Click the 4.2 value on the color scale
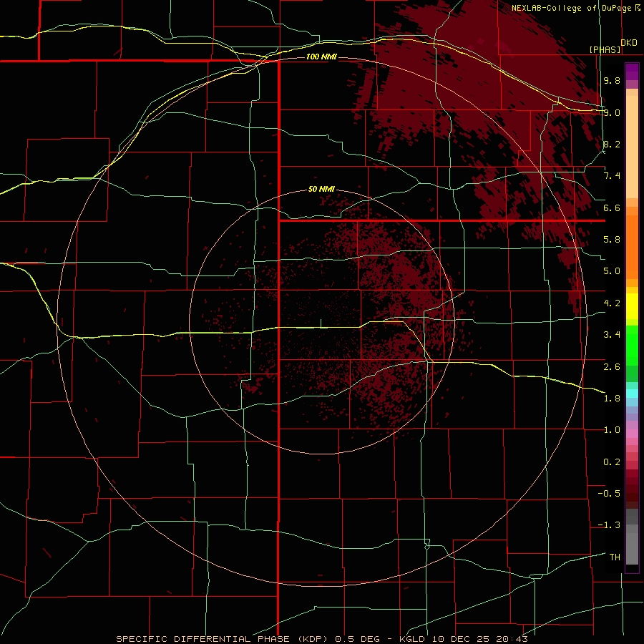 pyautogui.click(x=612, y=303)
